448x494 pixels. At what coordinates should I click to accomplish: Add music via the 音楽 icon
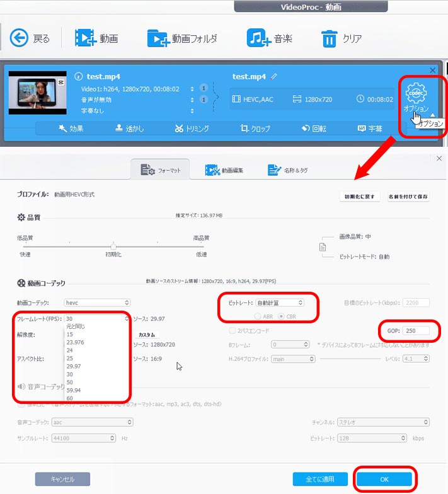[x=258, y=38]
